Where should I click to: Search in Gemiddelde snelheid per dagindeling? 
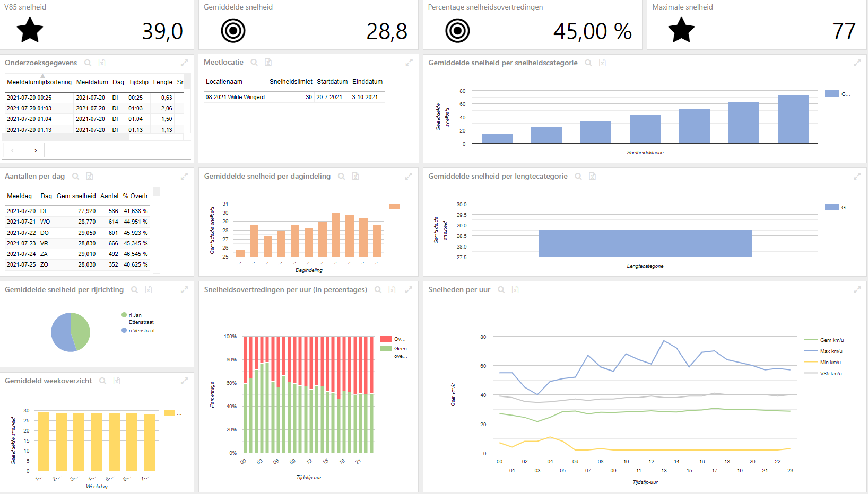point(342,176)
